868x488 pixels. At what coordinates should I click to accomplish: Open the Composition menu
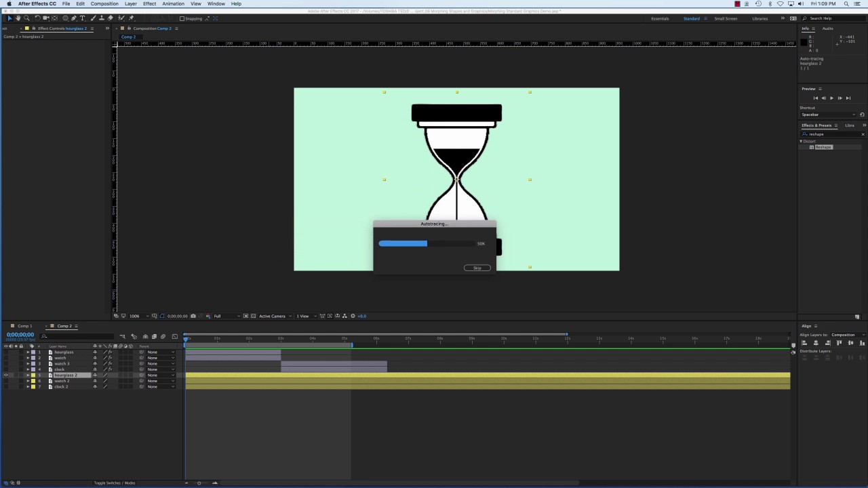pyautogui.click(x=104, y=4)
